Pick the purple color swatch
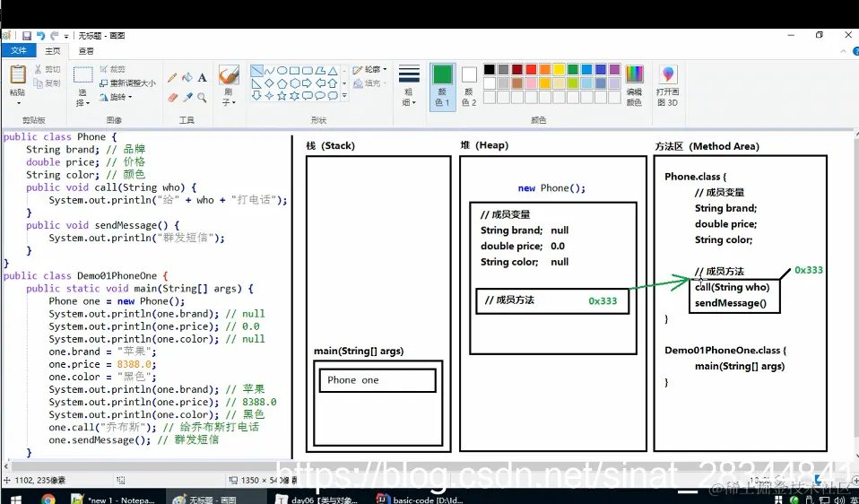859x504 pixels. point(615,70)
